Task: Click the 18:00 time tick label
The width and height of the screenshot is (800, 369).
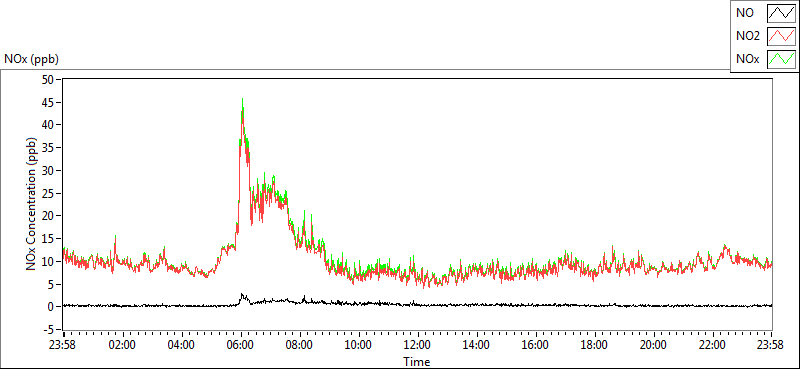Action: click(594, 345)
